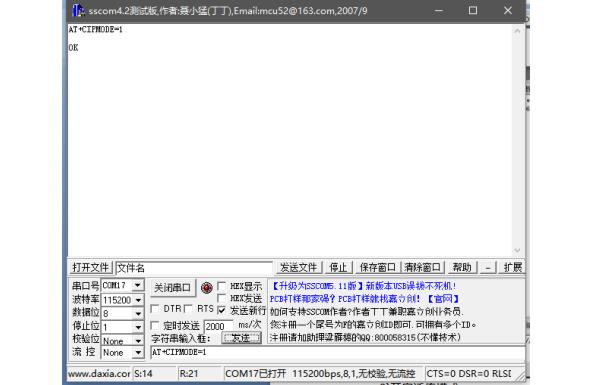Click the scroll down arrow of receive window
The image size is (600, 385).
517,250
